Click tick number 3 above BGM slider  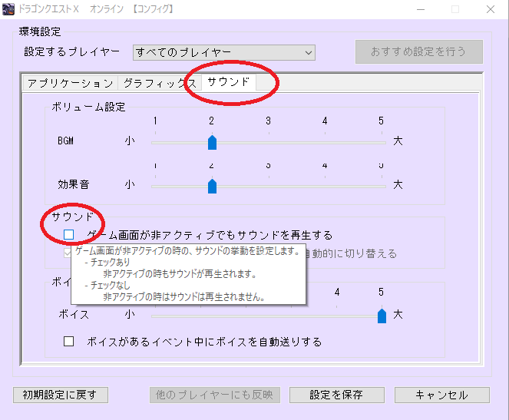click(268, 121)
